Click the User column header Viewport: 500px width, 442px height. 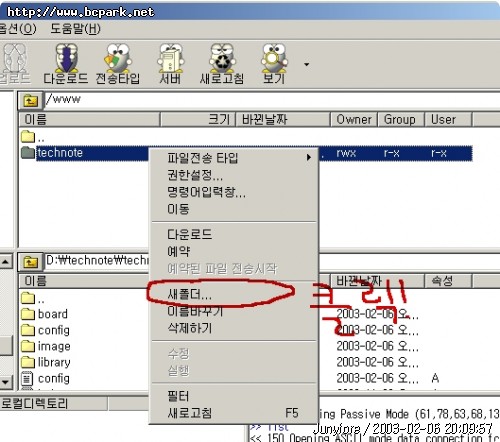(x=448, y=119)
